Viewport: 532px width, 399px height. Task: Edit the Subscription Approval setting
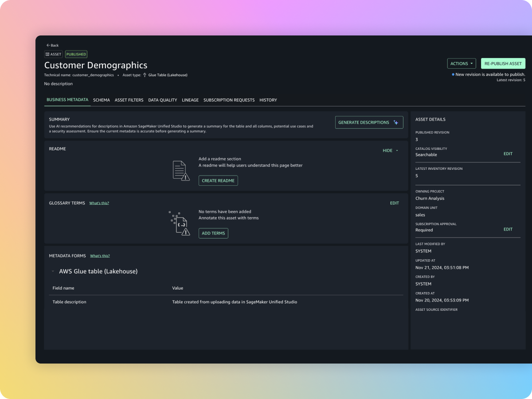tap(508, 229)
